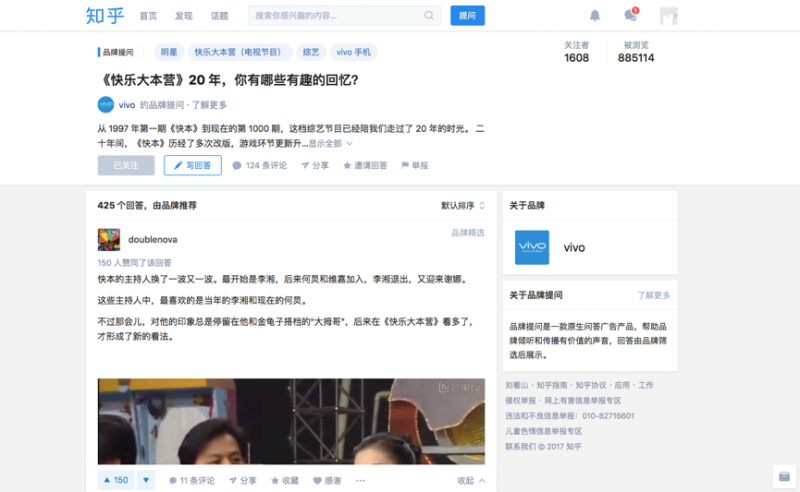Viewport: 800px width, 492px height.
Task: Click the vivo link under the title
Action: [x=127, y=105]
